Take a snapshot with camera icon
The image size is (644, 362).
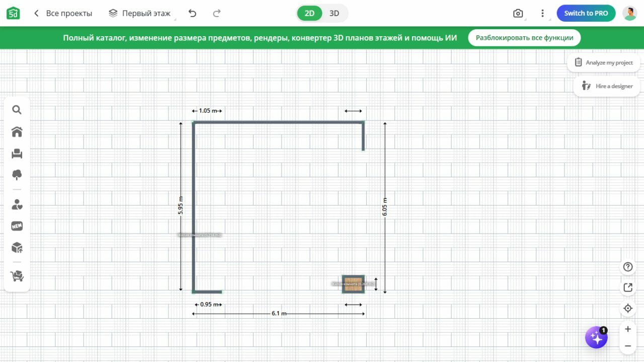coord(518,14)
